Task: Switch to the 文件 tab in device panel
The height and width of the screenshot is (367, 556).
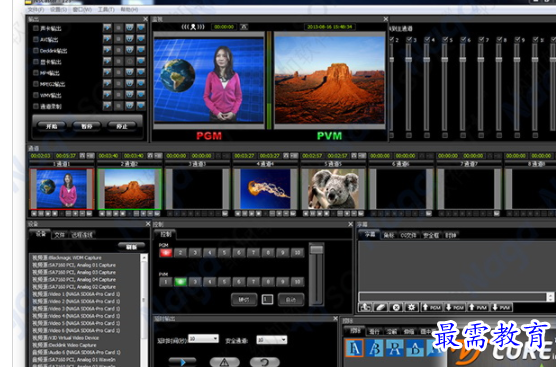Action: 60,234
